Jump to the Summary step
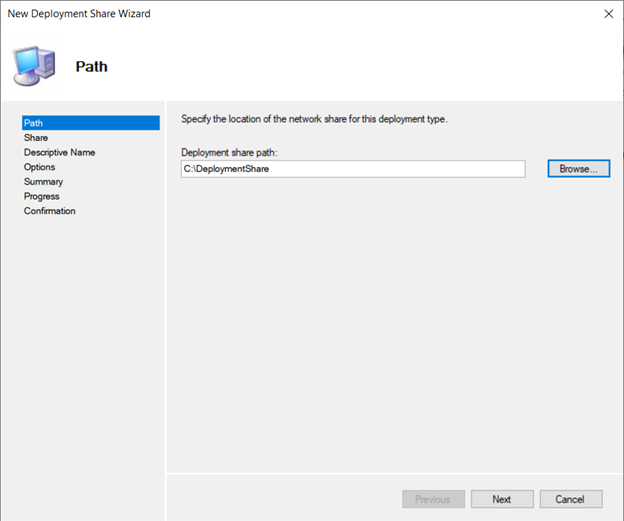Viewport: 624px width, 521px height. (x=43, y=182)
